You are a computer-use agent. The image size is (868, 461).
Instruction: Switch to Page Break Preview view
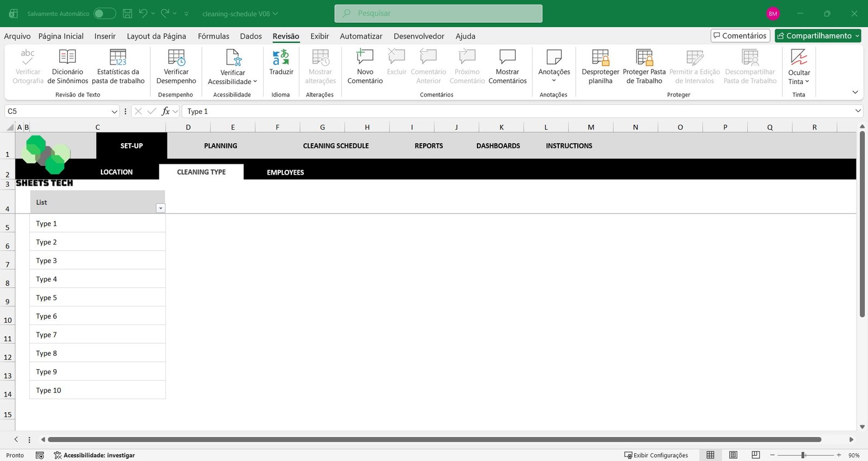click(756, 455)
